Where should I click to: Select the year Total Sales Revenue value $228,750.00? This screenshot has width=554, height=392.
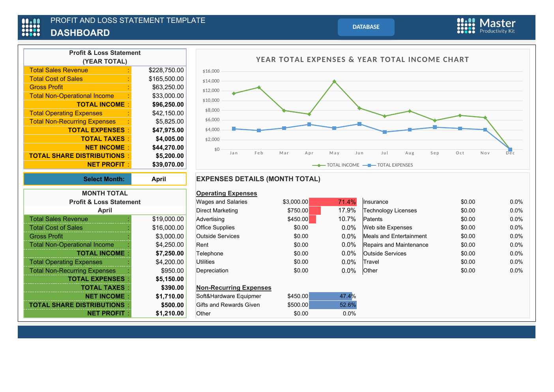(166, 70)
